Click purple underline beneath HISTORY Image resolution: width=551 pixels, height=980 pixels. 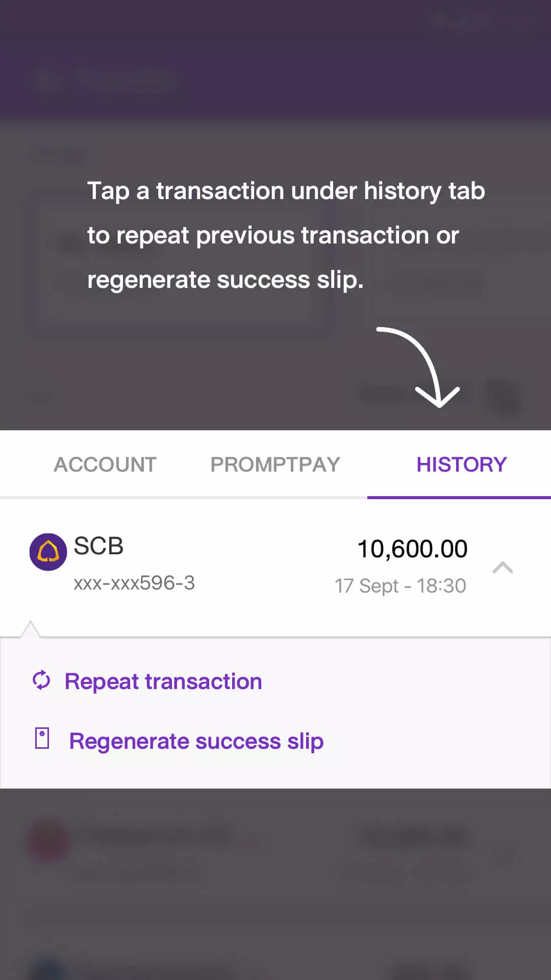coord(459,497)
